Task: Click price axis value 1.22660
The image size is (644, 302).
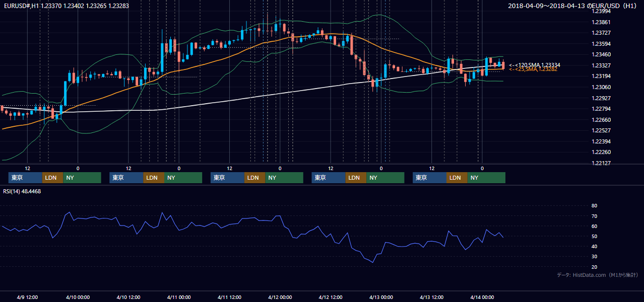Action: coord(601,120)
